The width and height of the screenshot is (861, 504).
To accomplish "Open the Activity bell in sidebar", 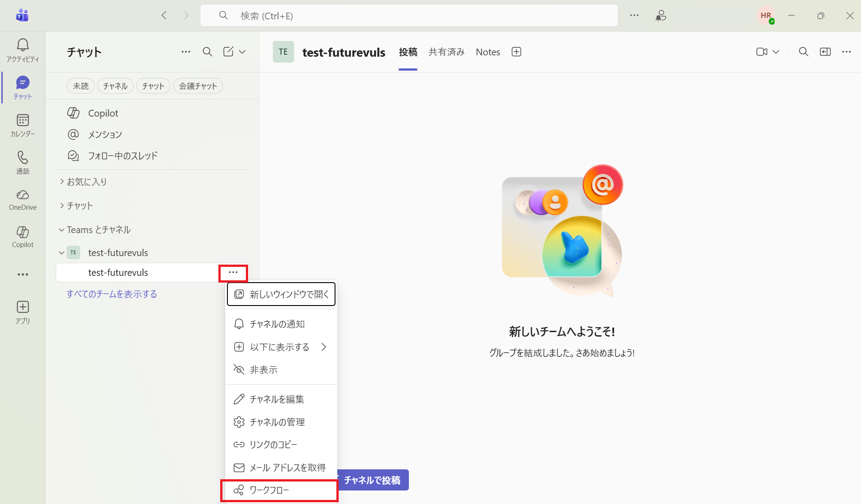I will 23,49.
